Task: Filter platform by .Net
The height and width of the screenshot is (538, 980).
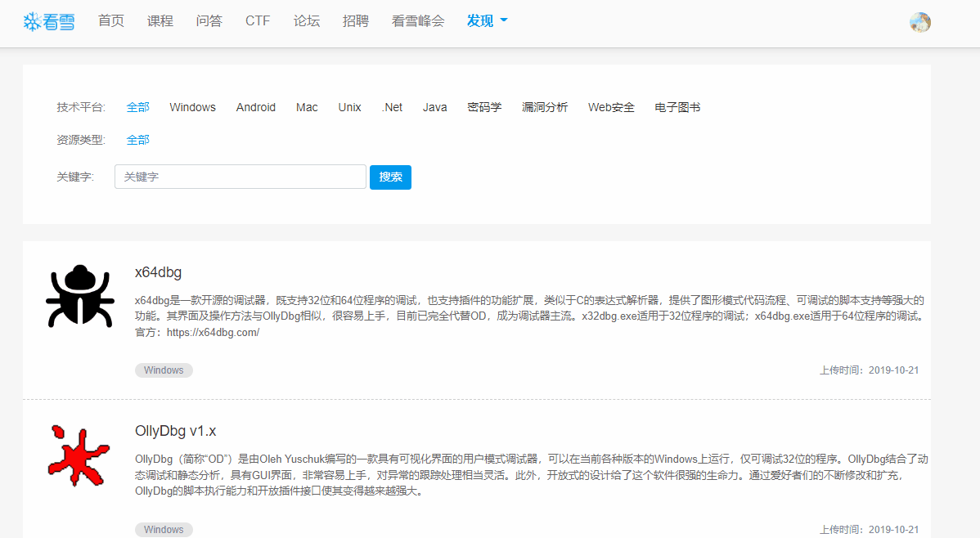Action: [392, 107]
